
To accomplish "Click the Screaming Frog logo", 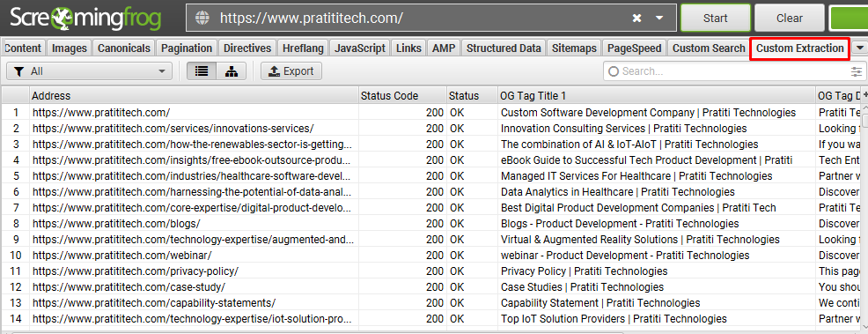I will (x=85, y=19).
